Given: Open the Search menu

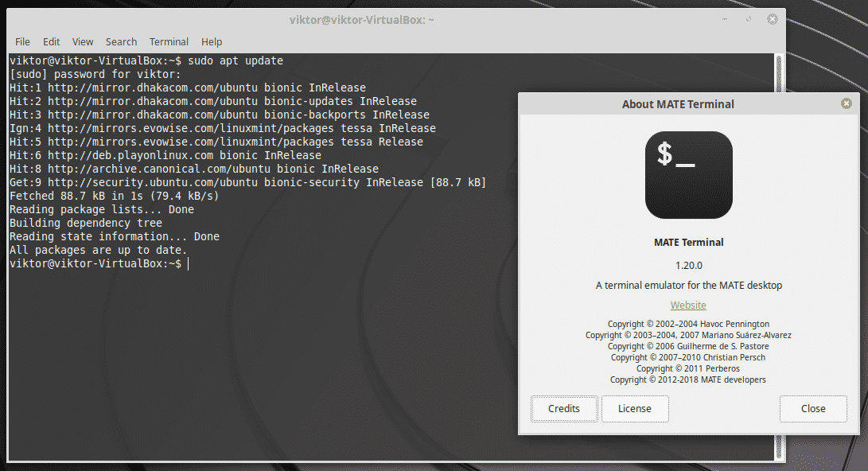Looking at the screenshot, I should (121, 42).
